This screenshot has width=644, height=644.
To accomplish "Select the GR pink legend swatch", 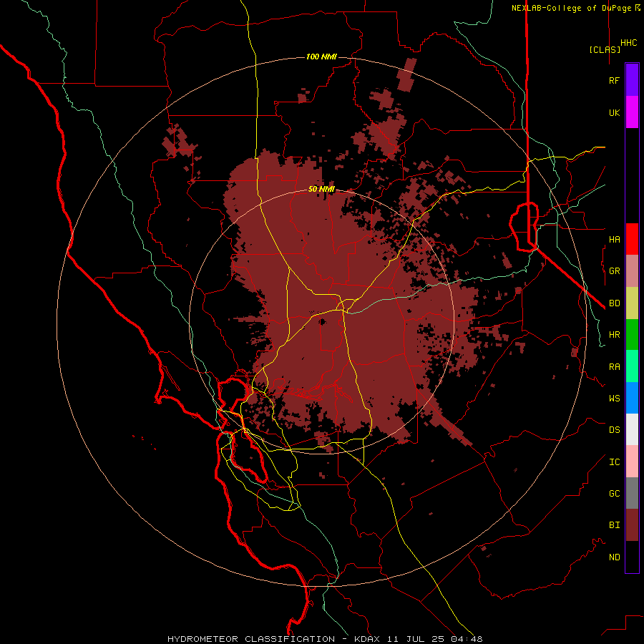I will click(x=632, y=271).
